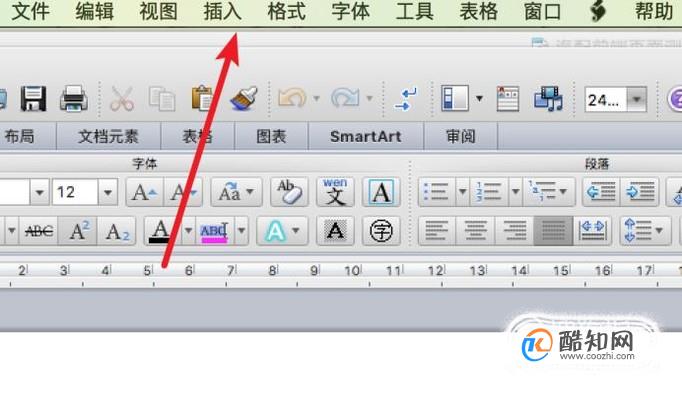Select the Format Painter brush
The image size is (682, 399).
pyautogui.click(x=244, y=98)
